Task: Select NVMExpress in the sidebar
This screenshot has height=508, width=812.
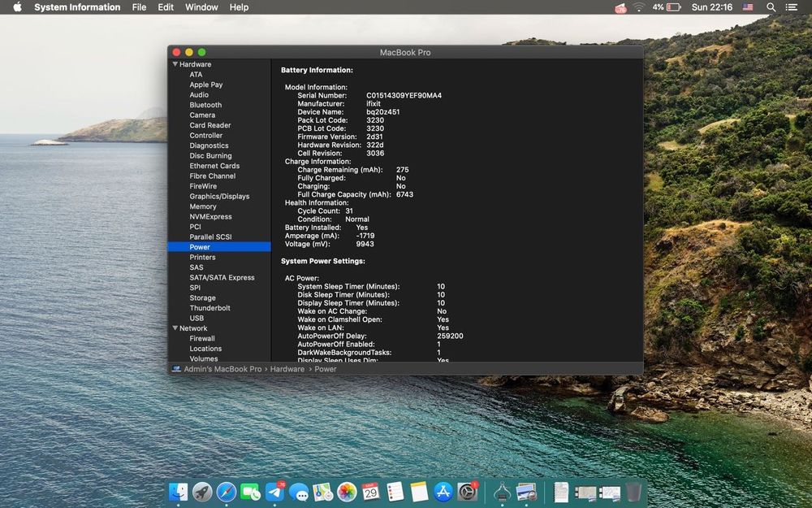Action: tap(210, 217)
